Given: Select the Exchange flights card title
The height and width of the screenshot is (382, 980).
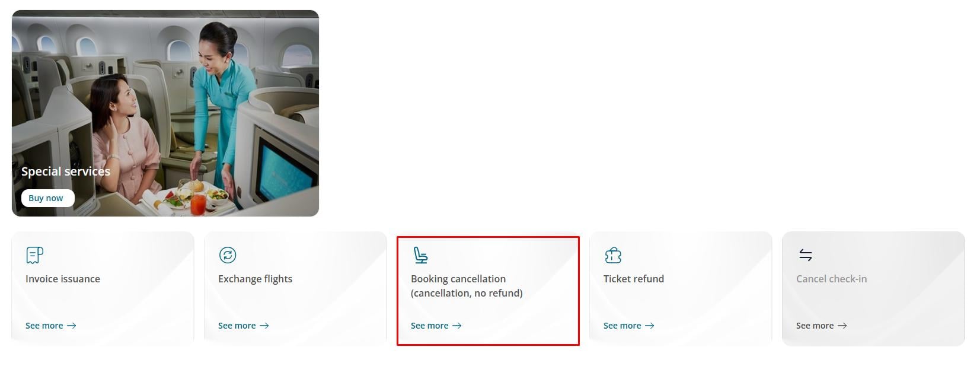Looking at the screenshot, I should tap(256, 279).
